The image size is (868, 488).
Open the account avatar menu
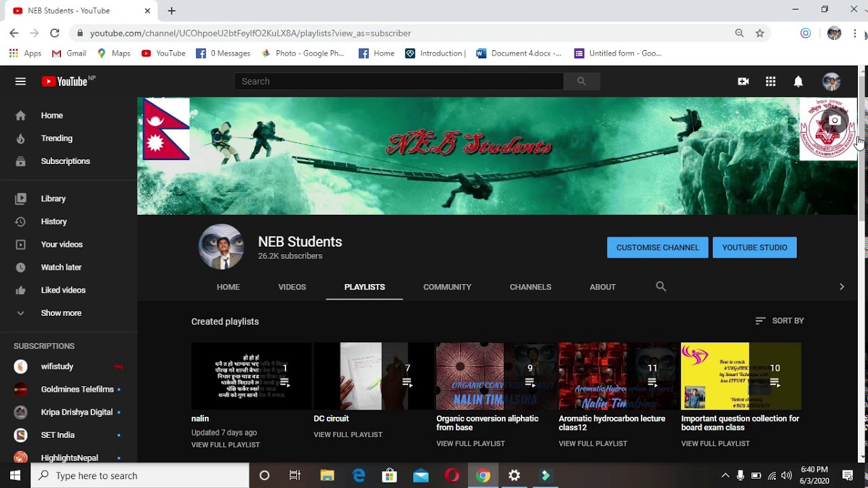click(x=831, y=81)
